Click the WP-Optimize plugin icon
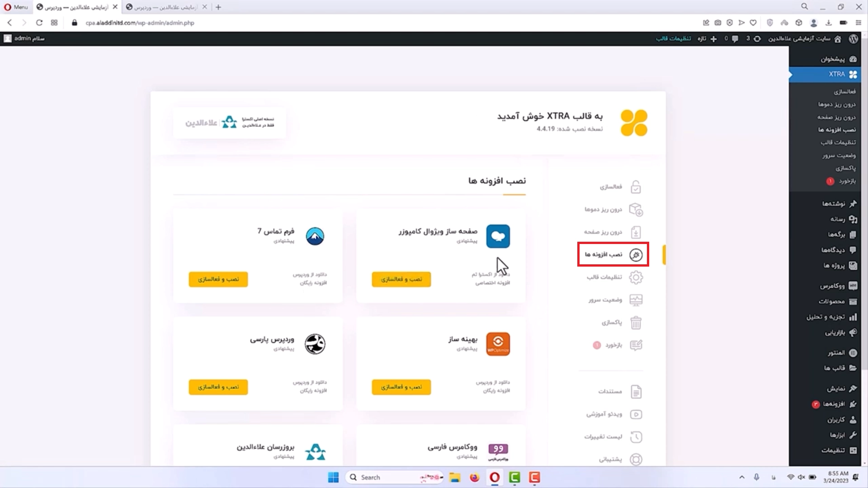This screenshot has width=868, height=488. click(x=498, y=344)
